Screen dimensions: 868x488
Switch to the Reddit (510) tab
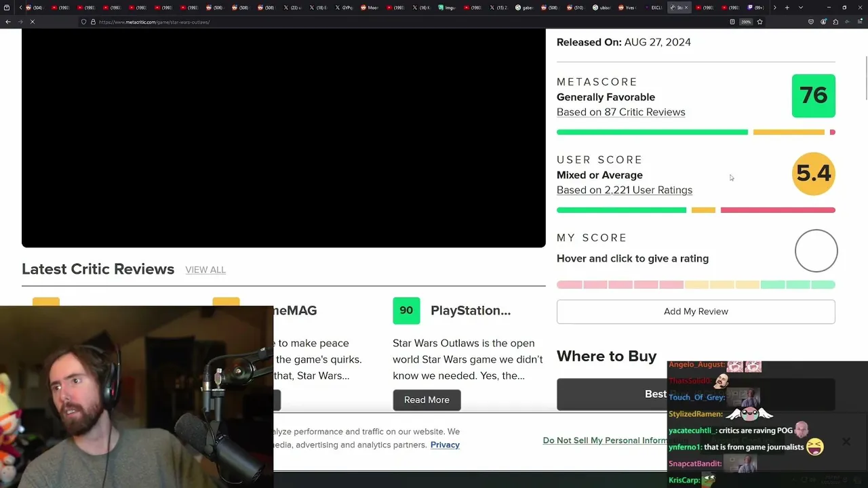575,7
